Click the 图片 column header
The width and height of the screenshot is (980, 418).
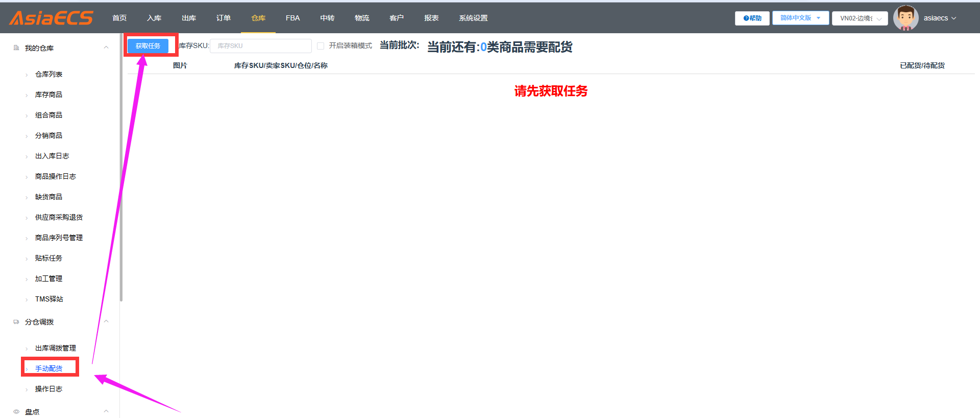(180, 65)
